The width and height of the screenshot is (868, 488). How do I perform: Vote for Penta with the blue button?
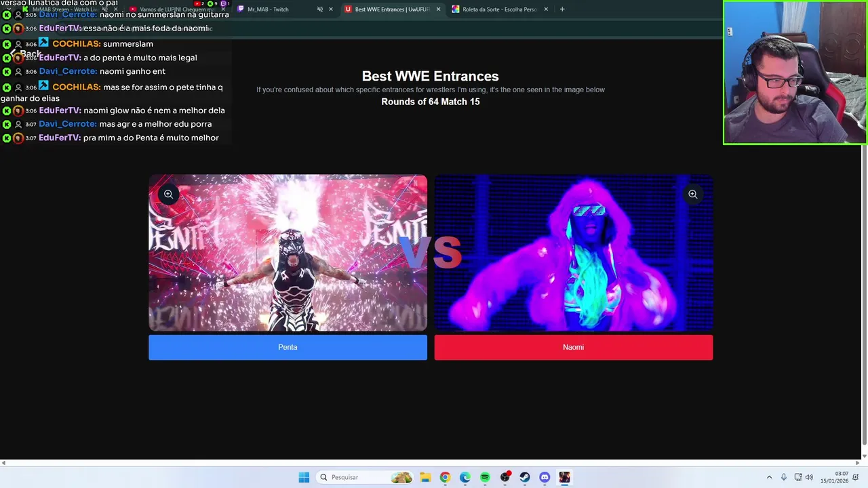(288, 347)
